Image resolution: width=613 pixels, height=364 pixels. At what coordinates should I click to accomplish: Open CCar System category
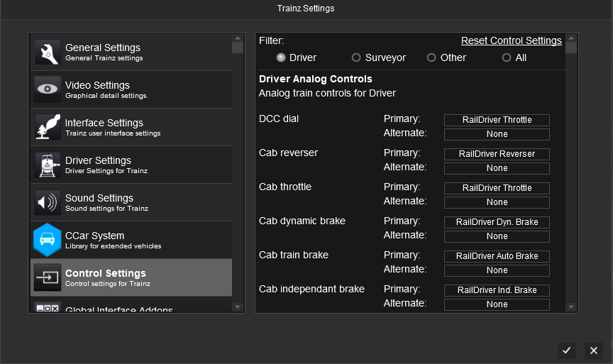tap(131, 240)
